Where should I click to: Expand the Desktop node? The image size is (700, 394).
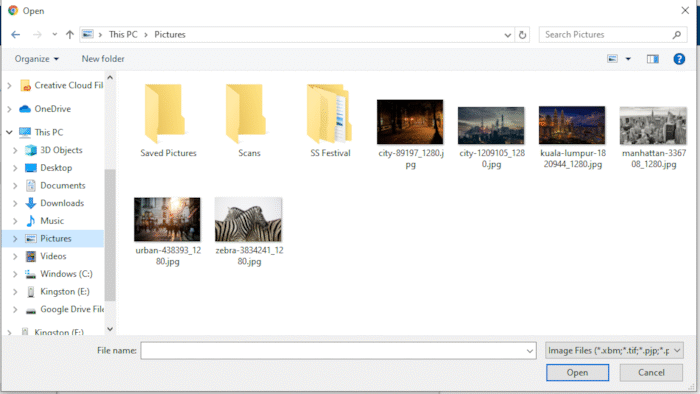[x=15, y=168]
